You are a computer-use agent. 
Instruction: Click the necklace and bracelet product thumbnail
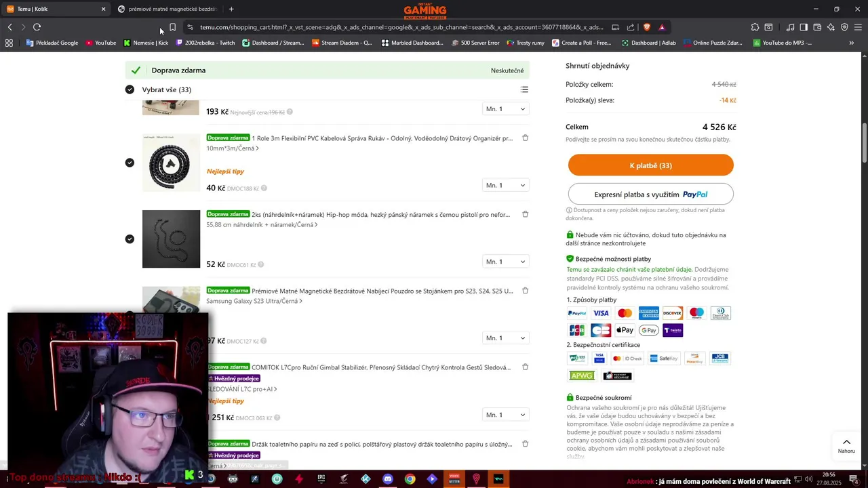pos(171,239)
